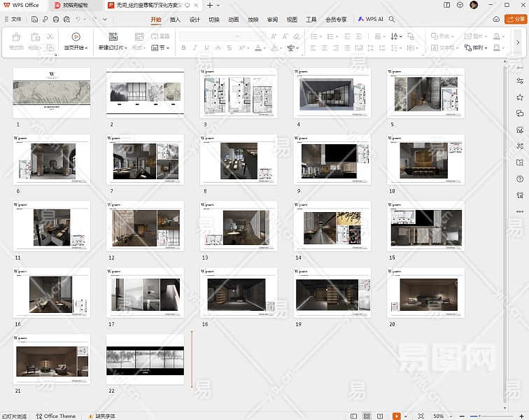Click the search magnifier icon in menu bar
This screenshot has width=529, height=420.
coord(392,20)
